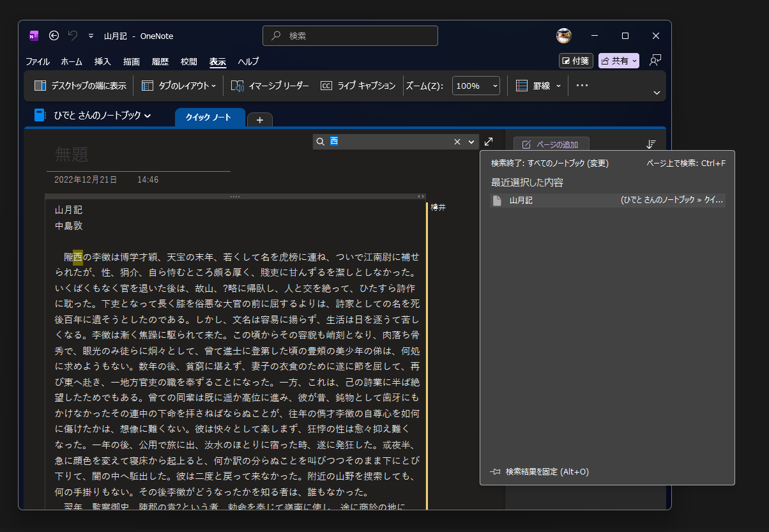Expand the search pane with diagonal arrows icon
This screenshot has height=532, width=769.
pyautogui.click(x=489, y=141)
